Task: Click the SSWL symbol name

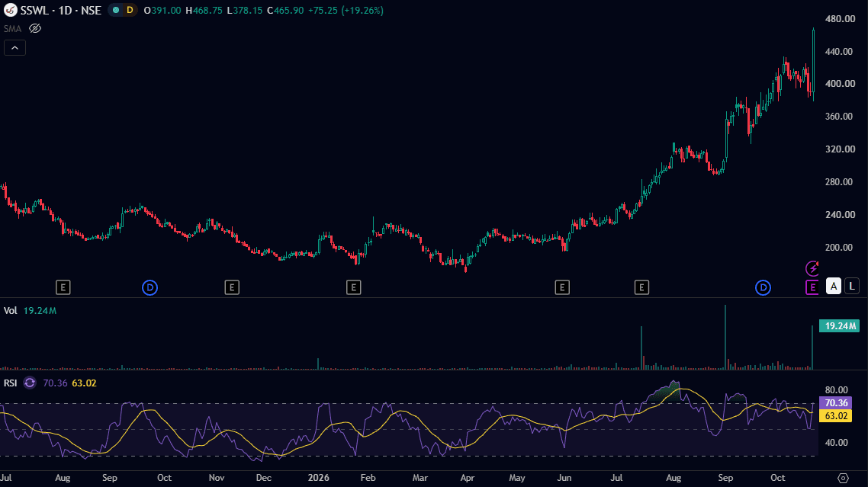Action: tap(34, 11)
